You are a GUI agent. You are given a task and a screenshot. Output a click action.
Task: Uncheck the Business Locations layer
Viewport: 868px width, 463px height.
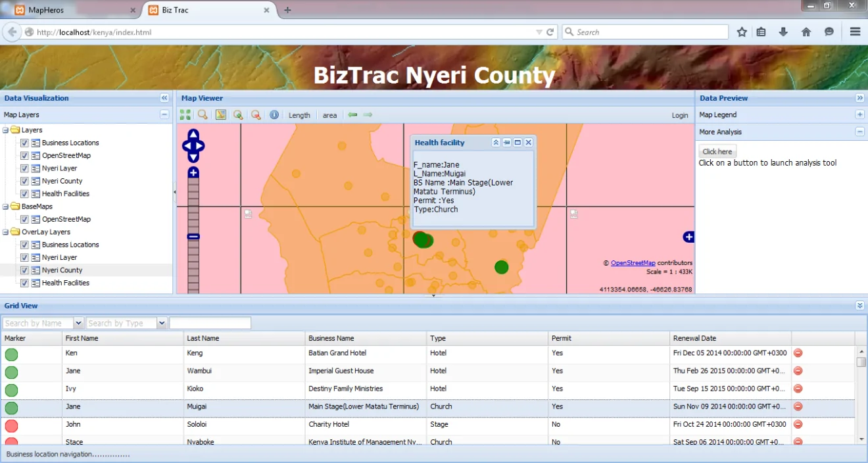pos(24,142)
